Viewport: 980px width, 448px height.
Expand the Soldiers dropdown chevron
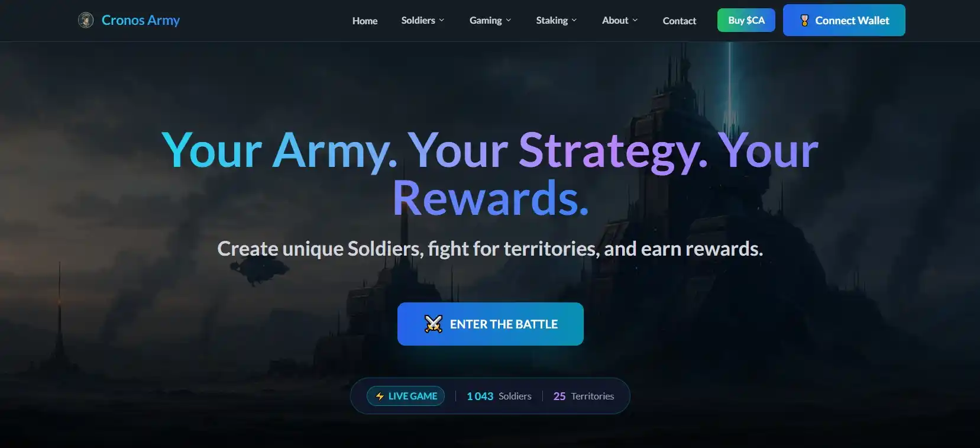point(441,20)
